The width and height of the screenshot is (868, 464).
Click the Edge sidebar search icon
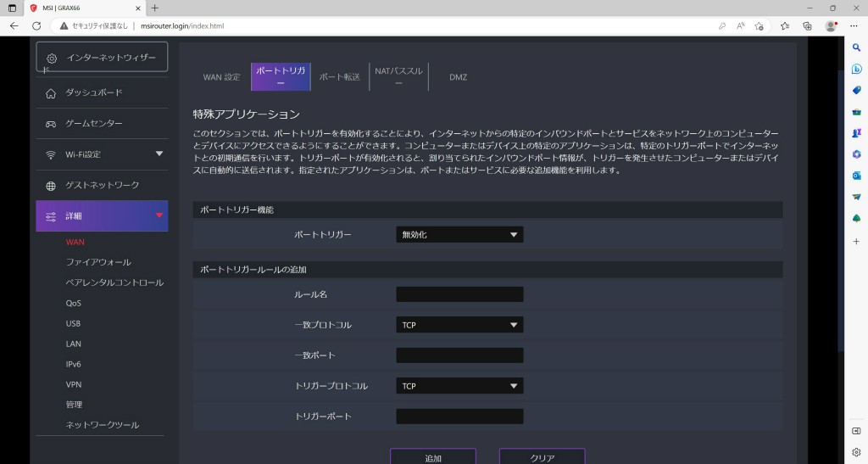tap(856, 48)
